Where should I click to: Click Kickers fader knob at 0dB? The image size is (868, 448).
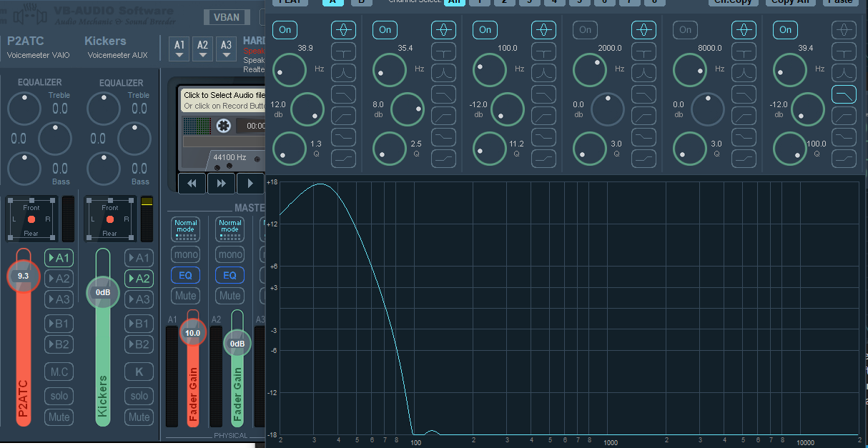tap(103, 292)
